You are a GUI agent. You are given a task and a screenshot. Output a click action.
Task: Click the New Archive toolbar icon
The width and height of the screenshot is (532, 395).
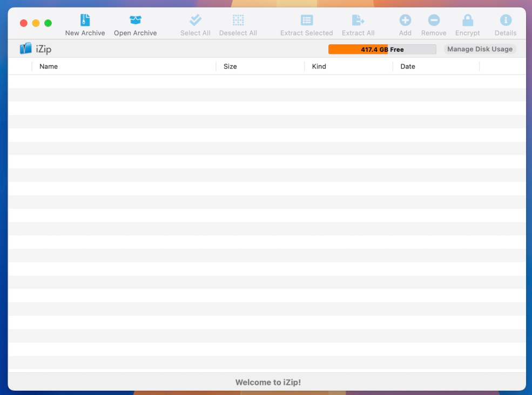85,21
